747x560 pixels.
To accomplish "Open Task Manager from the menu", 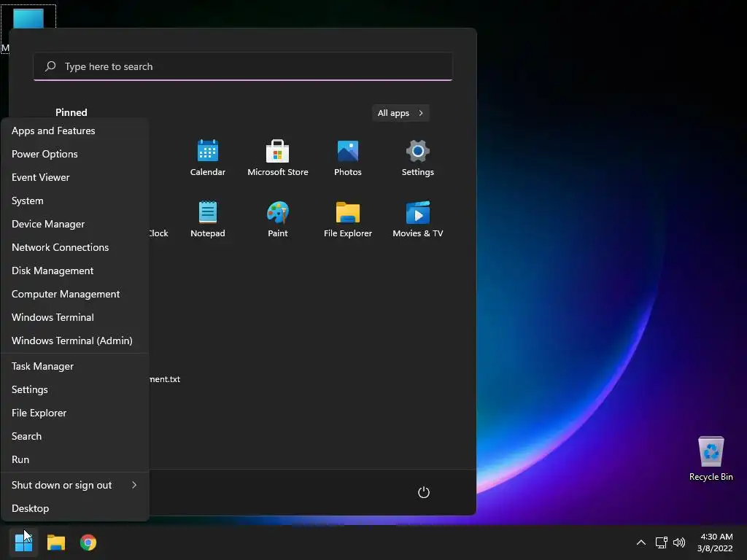I will pos(75,366).
